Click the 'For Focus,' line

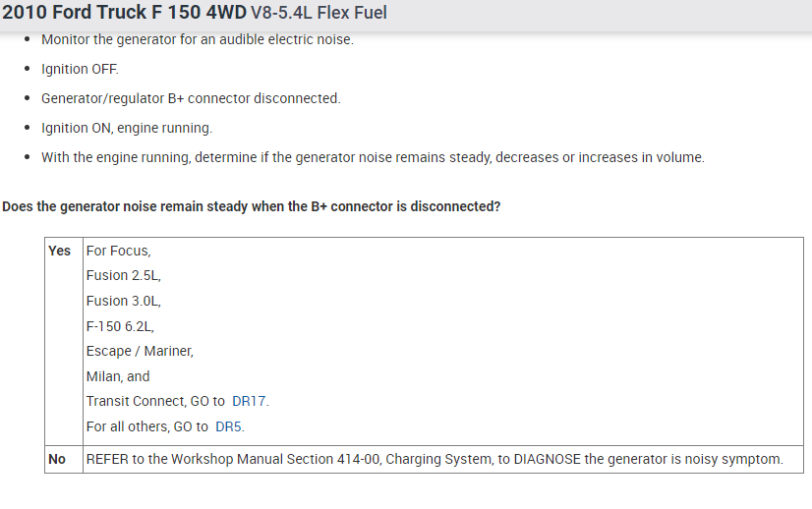coord(118,251)
